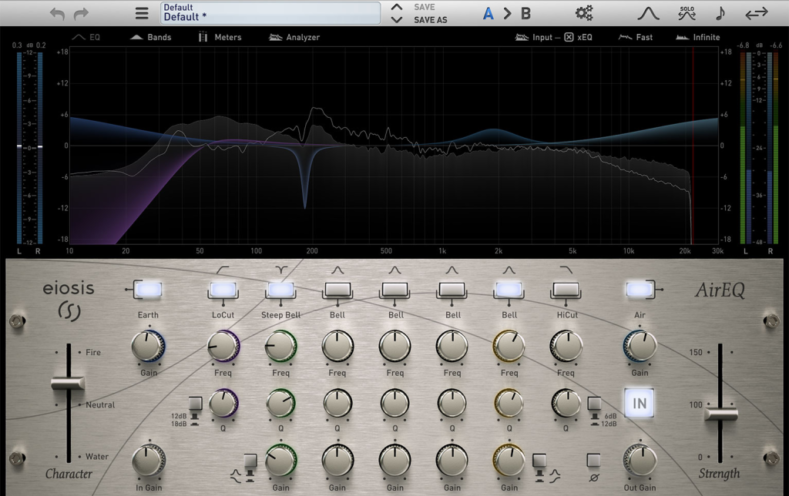Image resolution: width=789 pixels, height=496 pixels.
Task: Click the LoCut Freq knob
Action: (223, 347)
